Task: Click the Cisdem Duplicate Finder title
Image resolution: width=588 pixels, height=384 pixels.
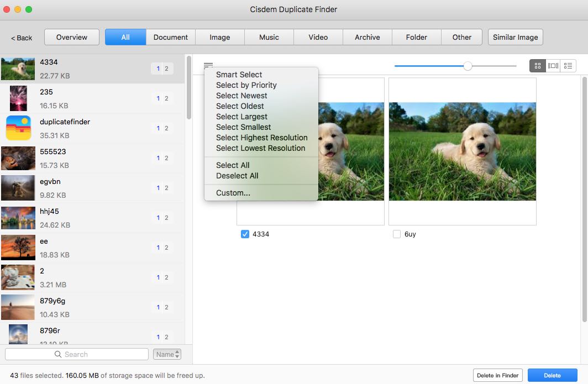Action: tap(293, 9)
